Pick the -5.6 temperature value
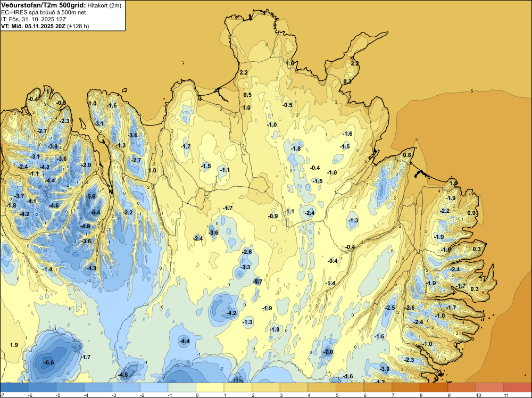Viewport: 532px width, 398px height. pos(90,196)
